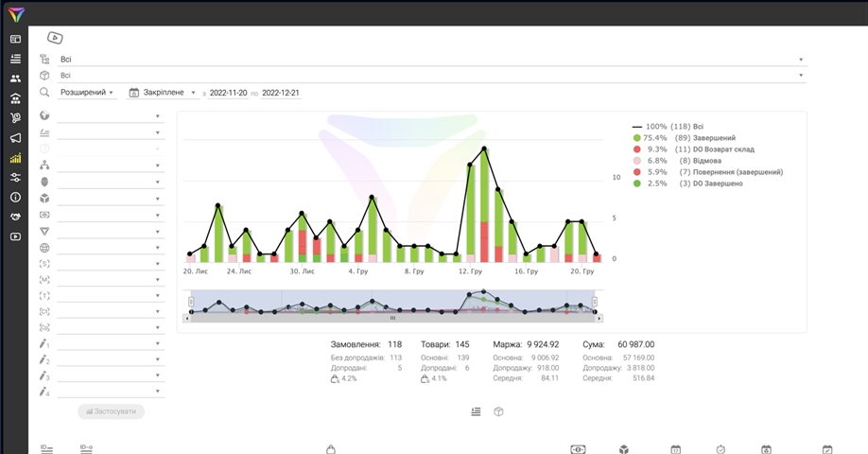868x454 pixels.
Task: Open the 'Розширений' search mode dropdown
Action: [x=87, y=93]
